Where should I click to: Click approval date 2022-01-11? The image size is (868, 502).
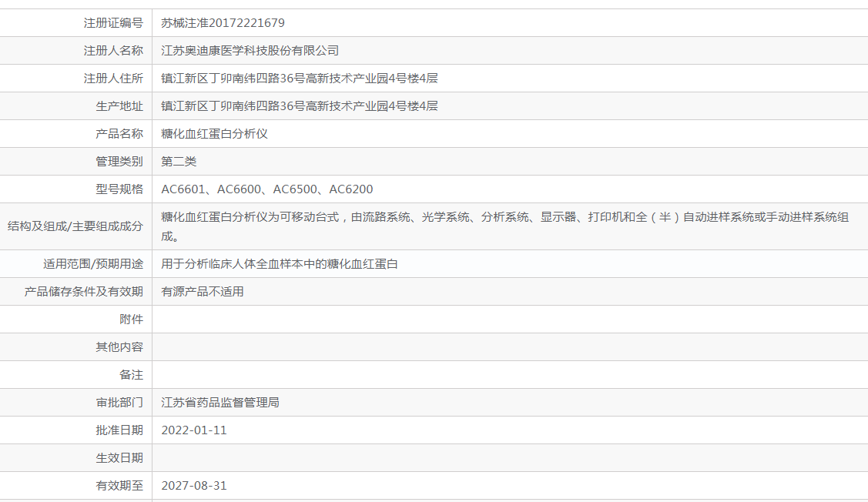click(x=194, y=430)
